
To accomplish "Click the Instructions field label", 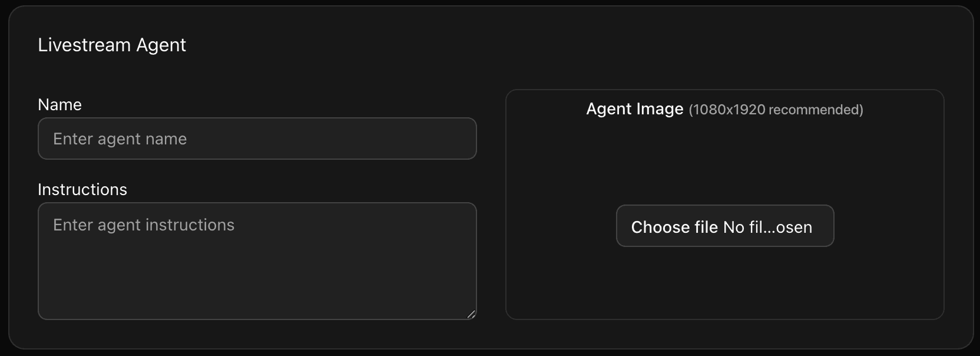I will (x=82, y=190).
